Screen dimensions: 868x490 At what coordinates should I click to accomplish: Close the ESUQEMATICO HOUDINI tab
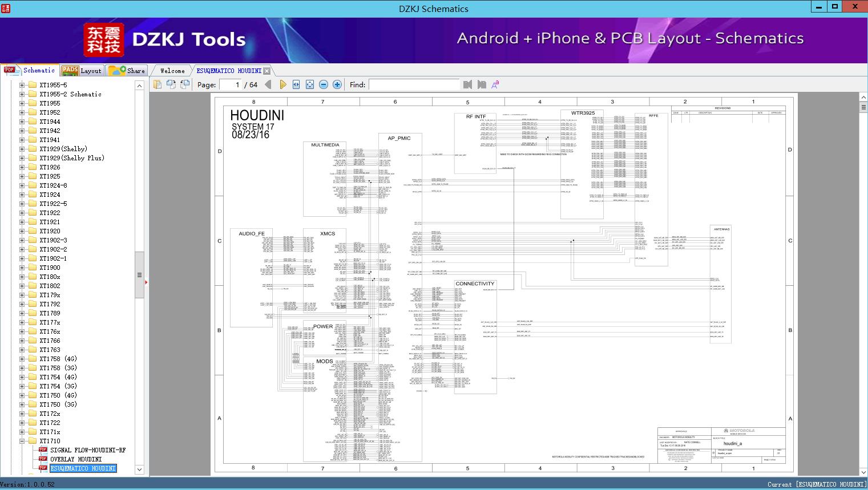pyautogui.click(x=267, y=71)
